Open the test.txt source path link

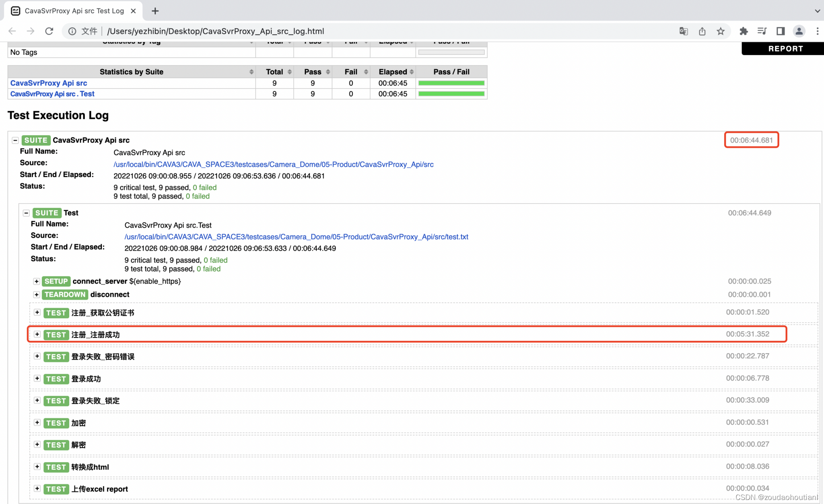pos(296,237)
